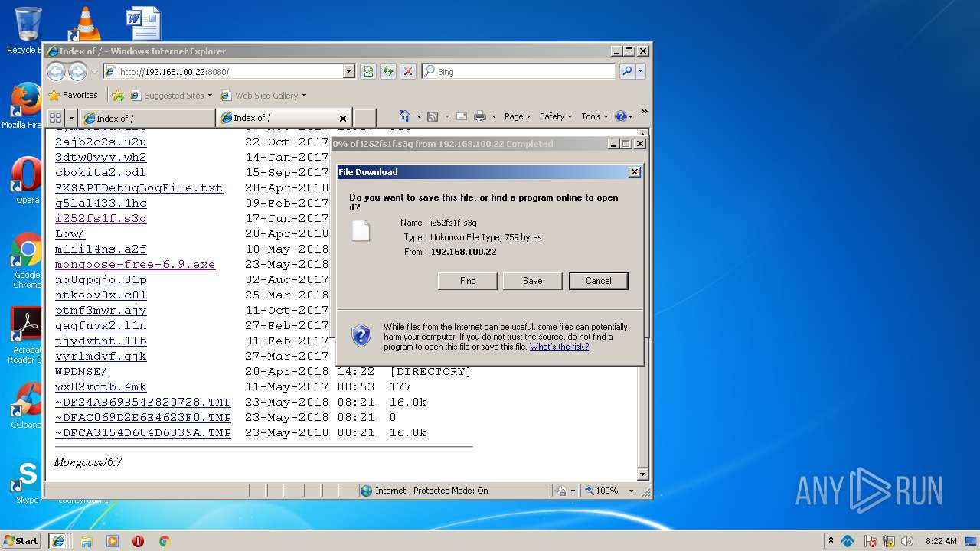Select the active Index of / tab
The width and height of the screenshot is (980, 551).
click(x=285, y=118)
